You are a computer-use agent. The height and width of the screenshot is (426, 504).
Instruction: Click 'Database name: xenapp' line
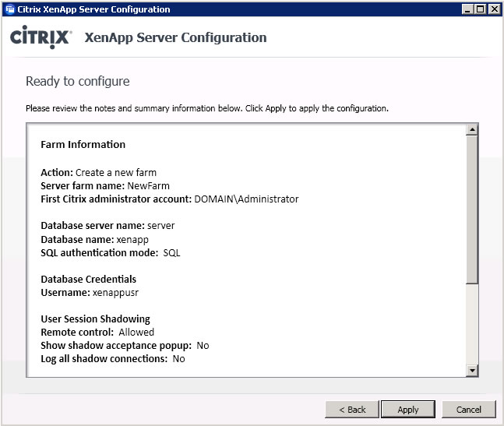click(94, 240)
